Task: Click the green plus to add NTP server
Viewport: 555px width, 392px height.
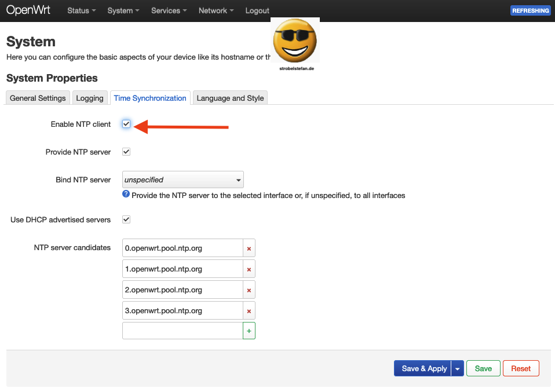Action: (x=249, y=331)
